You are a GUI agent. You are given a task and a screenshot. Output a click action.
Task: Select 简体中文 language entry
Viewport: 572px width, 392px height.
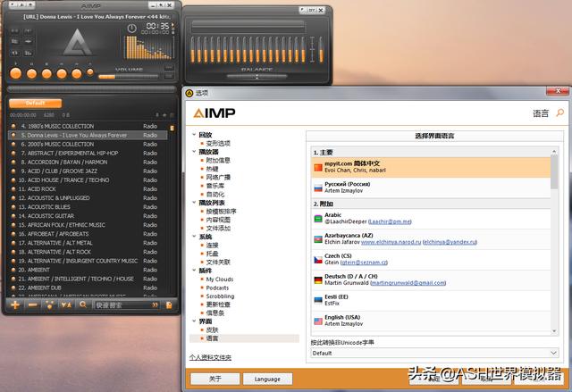pos(431,167)
